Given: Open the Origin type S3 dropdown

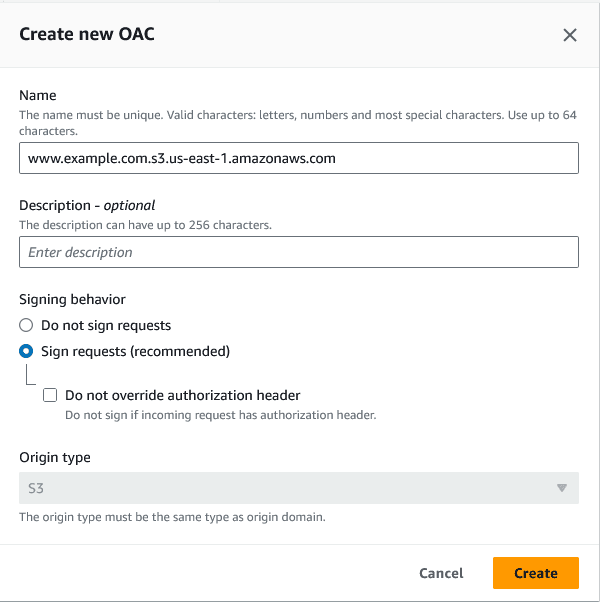Looking at the screenshot, I should (298, 488).
